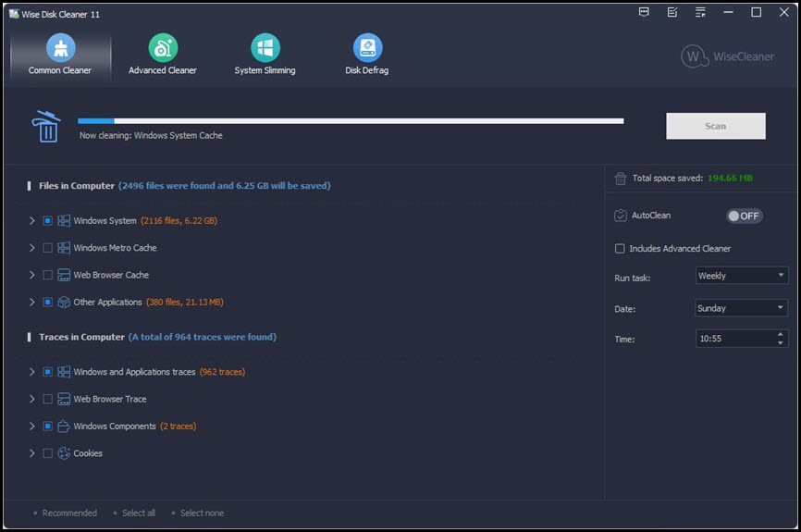Image resolution: width=801 pixels, height=532 pixels.
Task: Toggle the Windows System checkbox
Action: (47, 221)
